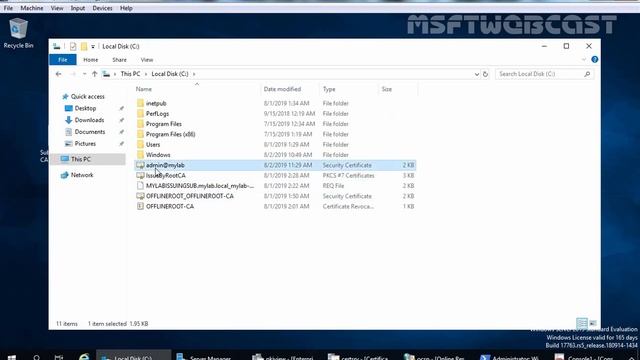The height and width of the screenshot is (360, 640).
Task: Open the Home ribbon tab
Action: (x=91, y=60)
